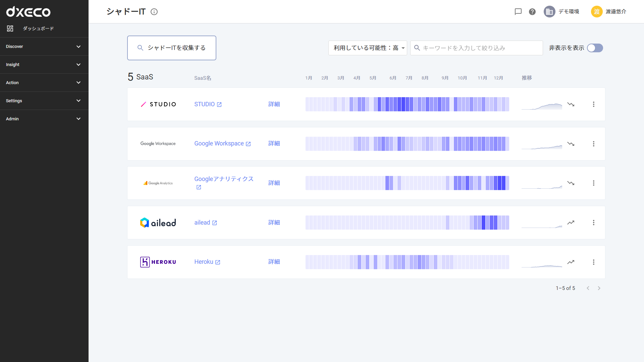This screenshot has height=362, width=644.
Task: Click the downward trend icon in Googleアナリティクス row
Action: pos(571,183)
